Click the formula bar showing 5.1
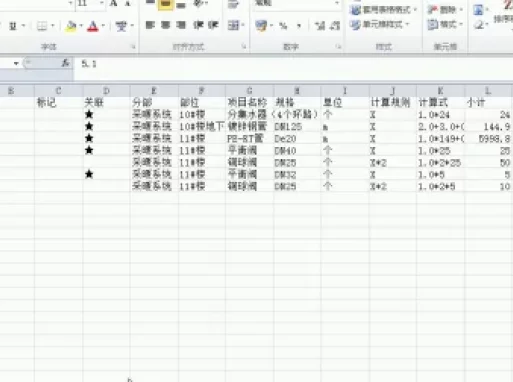The image size is (513, 382). point(293,64)
